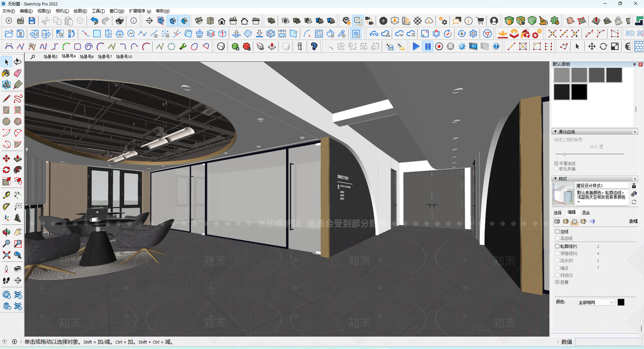Click the black edge color swatch
Screen dimensions: 644x349
621,302
